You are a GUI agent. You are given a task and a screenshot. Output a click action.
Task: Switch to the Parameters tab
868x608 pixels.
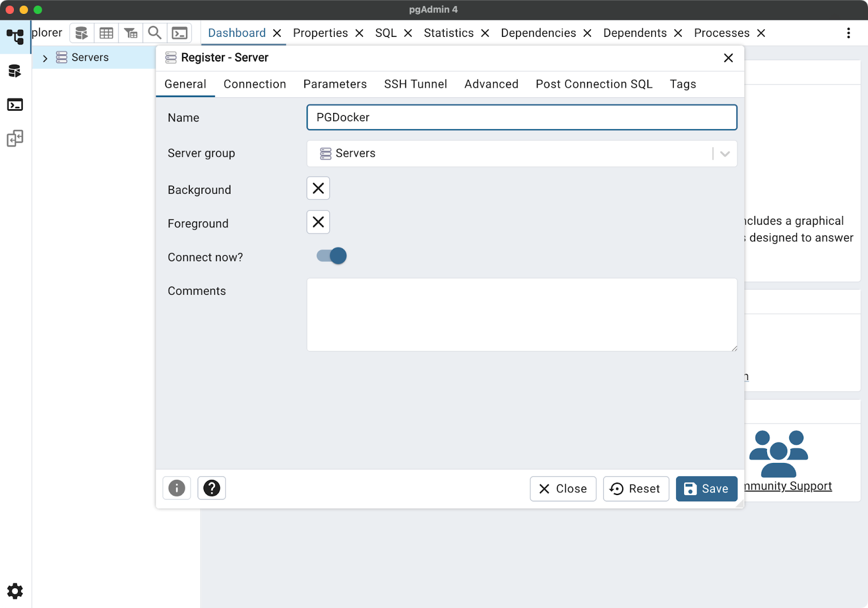pyautogui.click(x=335, y=84)
